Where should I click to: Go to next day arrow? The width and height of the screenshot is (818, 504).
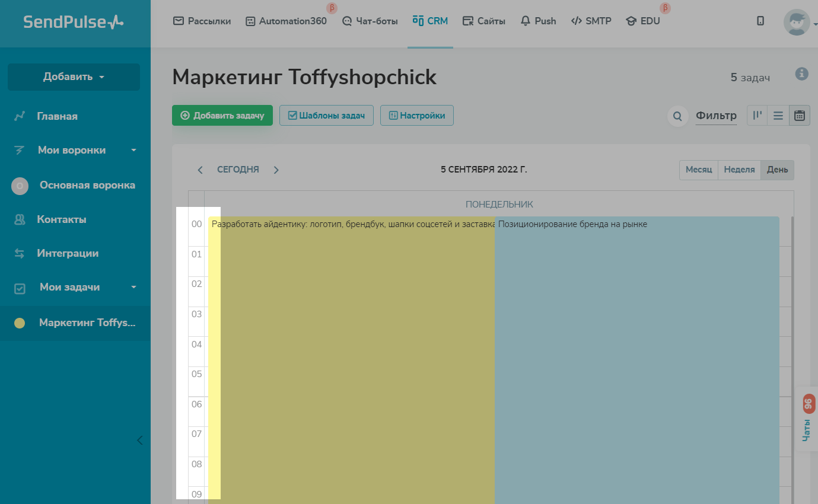click(x=276, y=170)
